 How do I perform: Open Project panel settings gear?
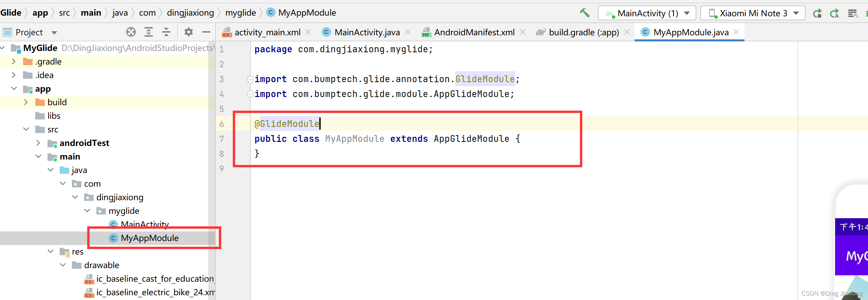(189, 32)
